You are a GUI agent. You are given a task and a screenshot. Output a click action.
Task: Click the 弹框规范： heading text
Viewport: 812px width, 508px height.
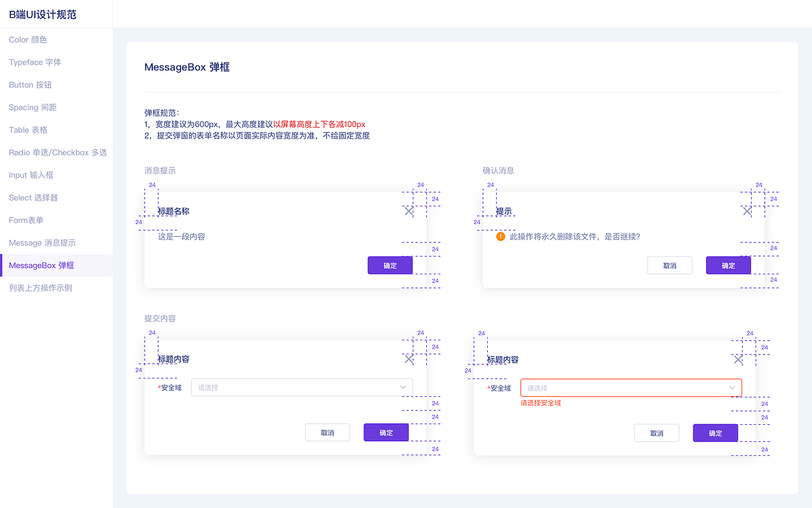(x=162, y=113)
